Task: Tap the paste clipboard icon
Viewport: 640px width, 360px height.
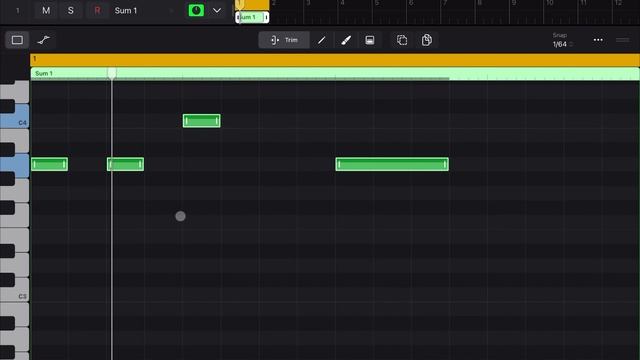Action: tap(427, 40)
